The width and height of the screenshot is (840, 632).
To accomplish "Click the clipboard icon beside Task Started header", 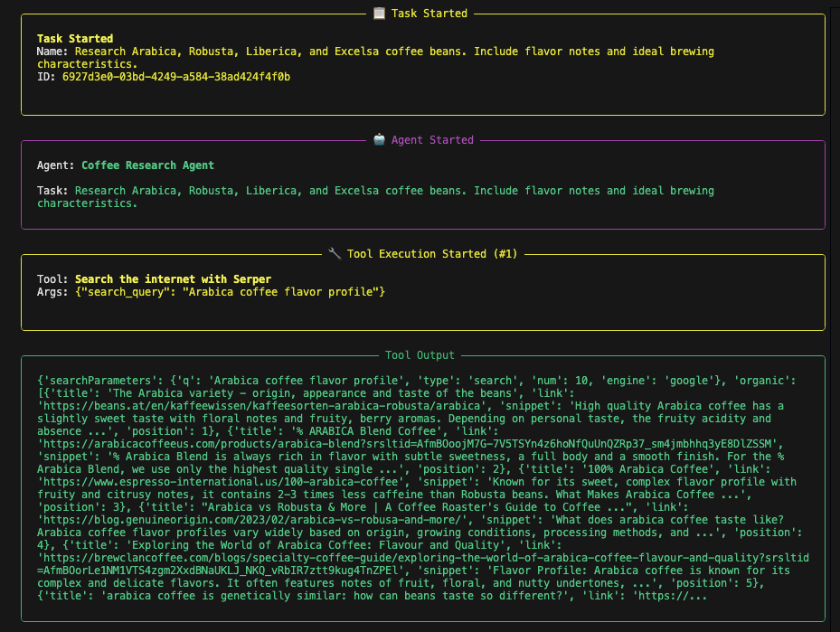I will point(379,14).
